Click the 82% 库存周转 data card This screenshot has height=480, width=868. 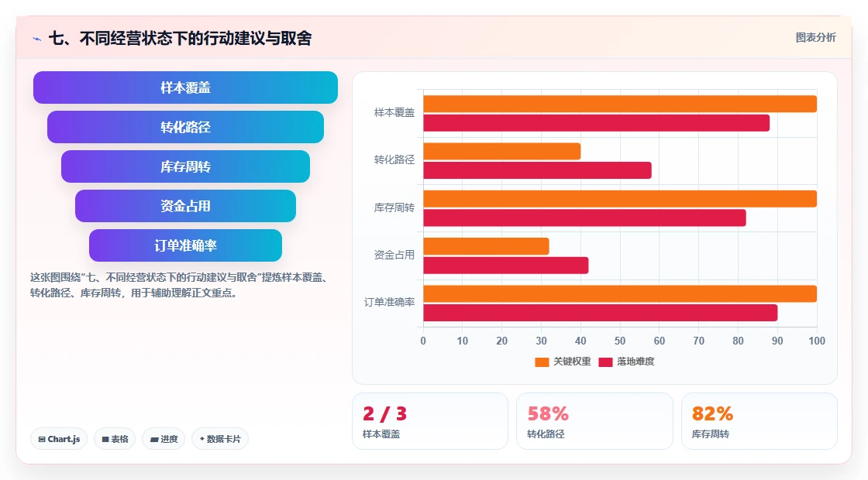(759, 421)
